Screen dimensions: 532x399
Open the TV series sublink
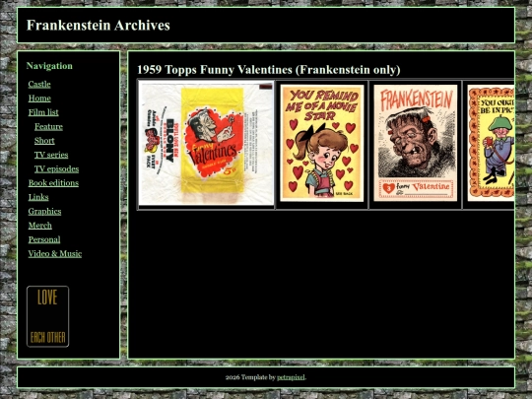click(51, 155)
